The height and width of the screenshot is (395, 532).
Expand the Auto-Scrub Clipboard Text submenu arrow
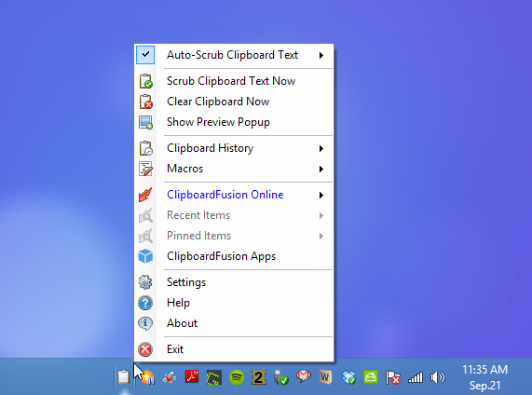pos(321,55)
